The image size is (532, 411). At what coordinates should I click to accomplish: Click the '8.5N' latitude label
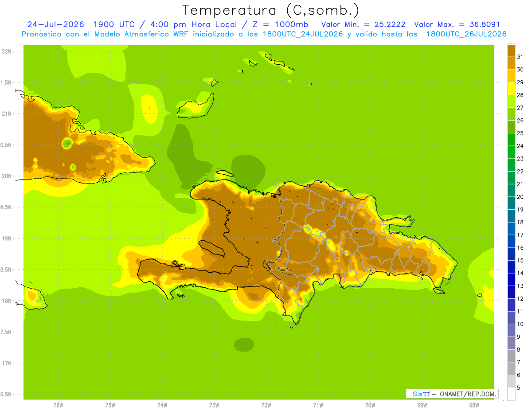[6, 270]
